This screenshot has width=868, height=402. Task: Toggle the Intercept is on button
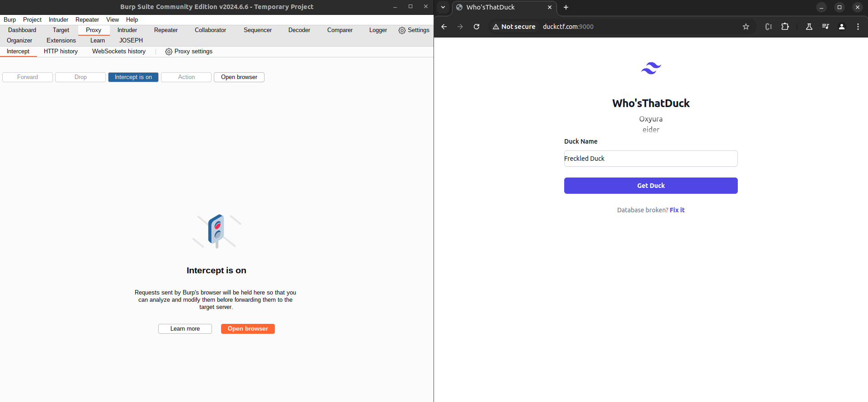(133, 77)
